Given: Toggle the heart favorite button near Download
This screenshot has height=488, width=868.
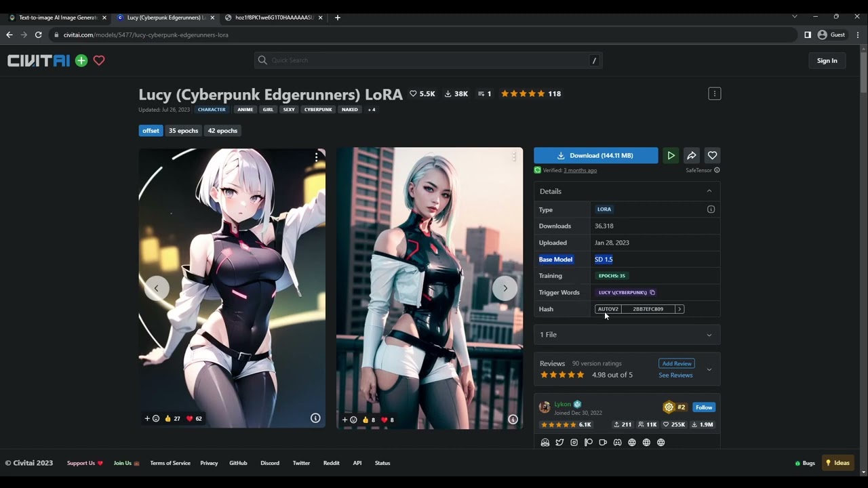Looking at the screenshot, I should pos(712,155).
